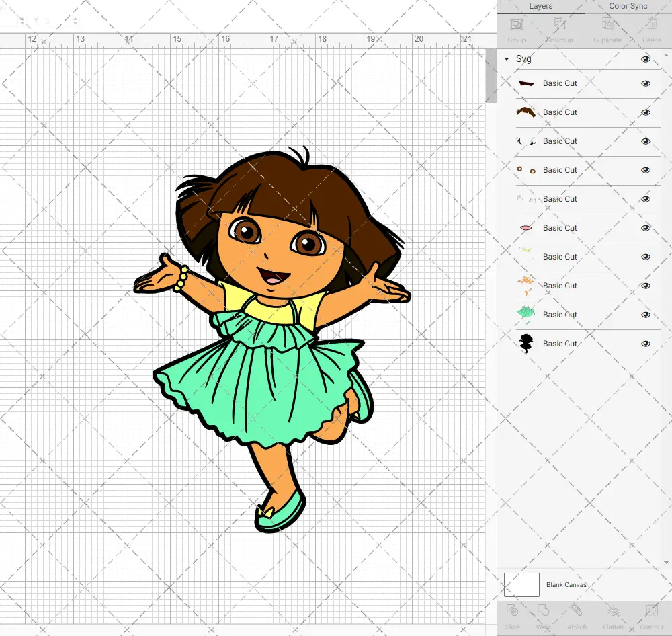
Task: Select the white eye highlights layer
Action: (588, 199)
